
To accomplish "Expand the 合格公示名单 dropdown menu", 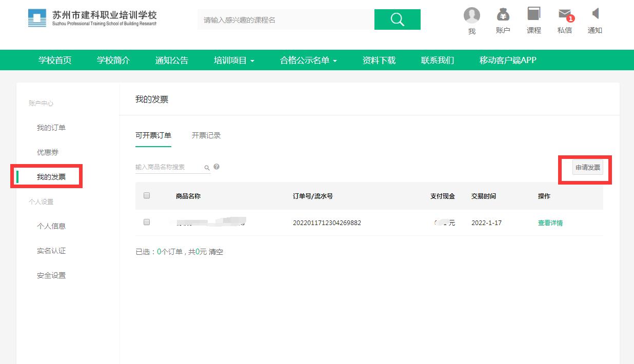I will [x=308, y=60].
